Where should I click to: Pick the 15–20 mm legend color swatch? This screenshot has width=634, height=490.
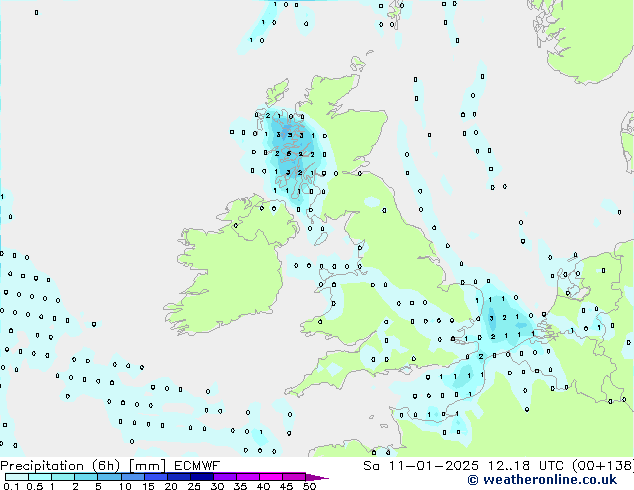[156, 477]
